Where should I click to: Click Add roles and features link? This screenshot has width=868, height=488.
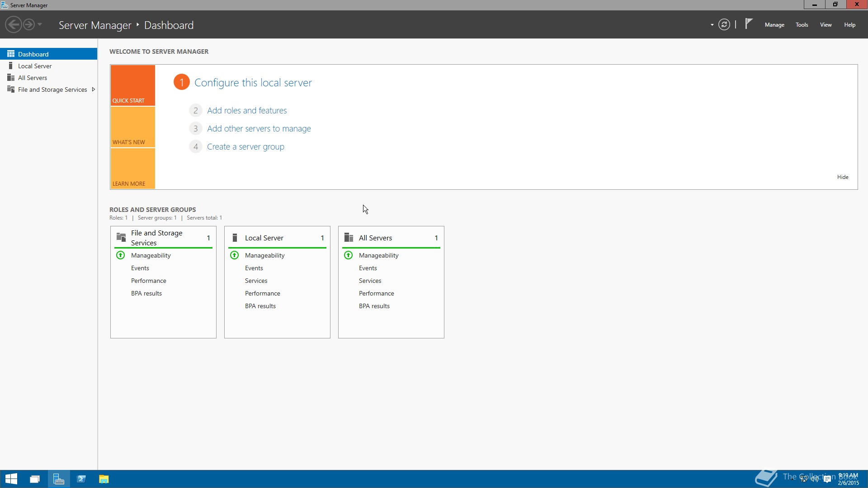(x=247, y=110)
